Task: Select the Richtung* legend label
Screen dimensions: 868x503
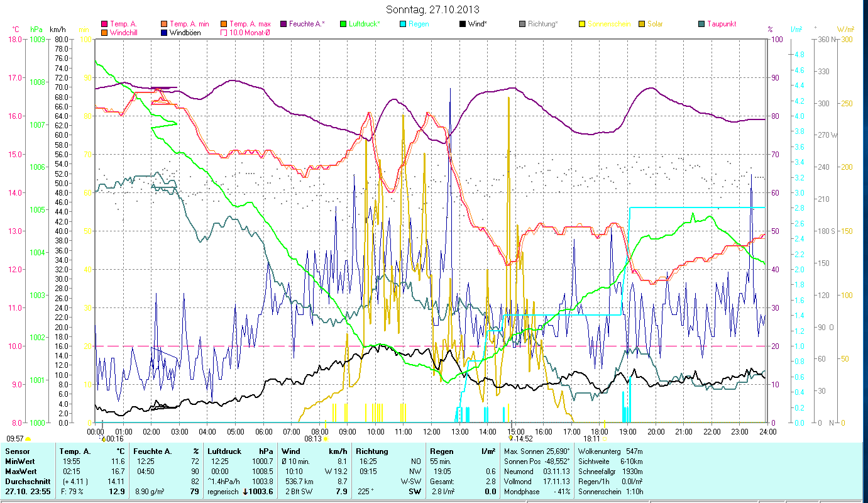Action: pyautogui.click(x=543, y=24)
